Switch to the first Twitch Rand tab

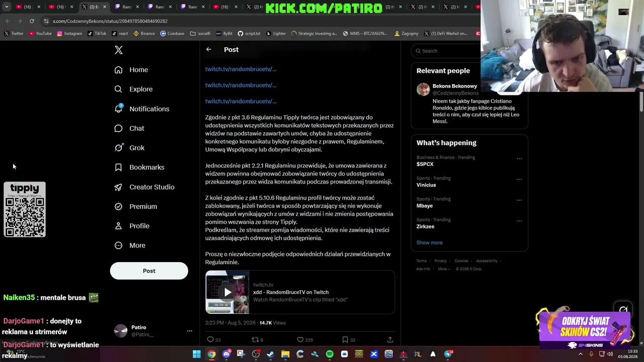[127, 7]
